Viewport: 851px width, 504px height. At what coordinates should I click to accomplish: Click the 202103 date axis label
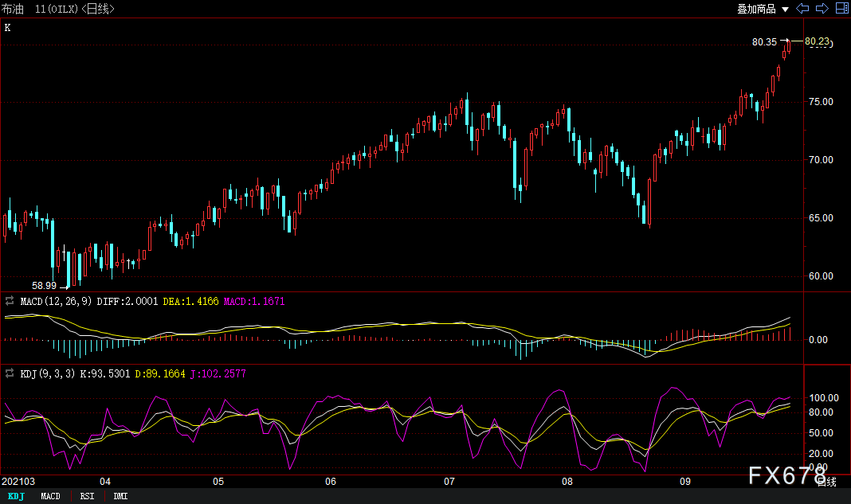(x=18, y=482)
